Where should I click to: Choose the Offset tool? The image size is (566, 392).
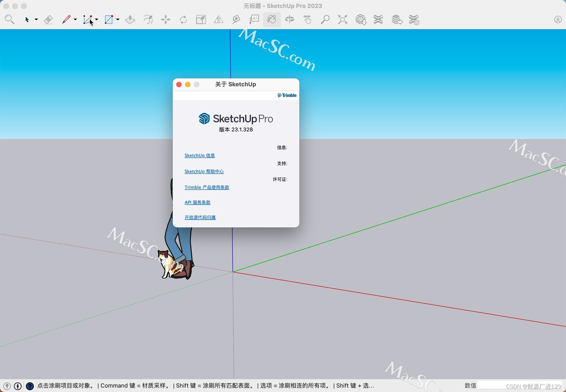pos(148,20)
